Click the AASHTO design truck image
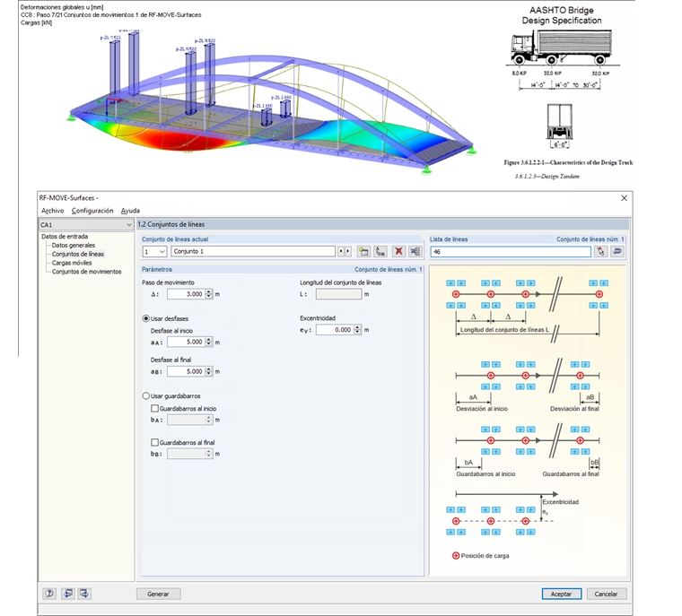682x616 pixels. coord(561,47)
